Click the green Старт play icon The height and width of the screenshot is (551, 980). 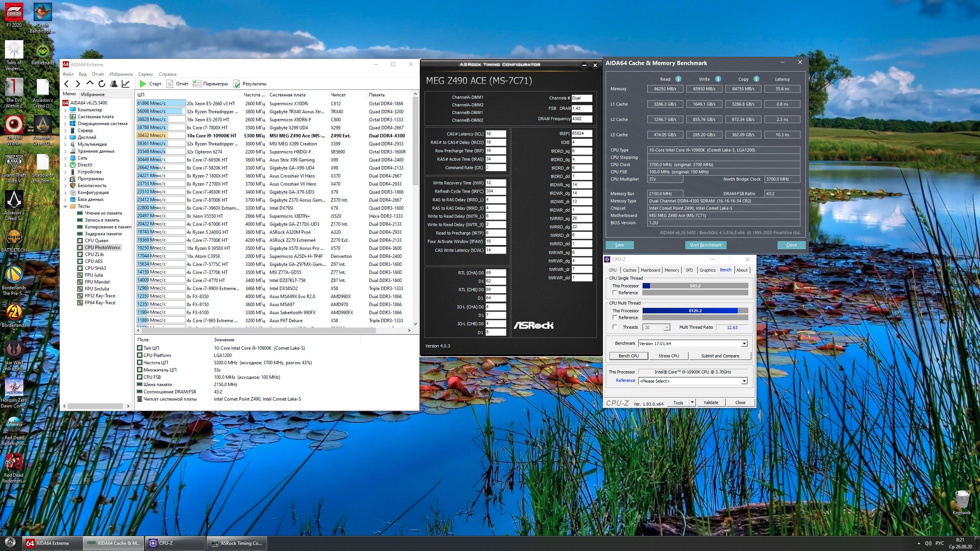pos(143,84)
